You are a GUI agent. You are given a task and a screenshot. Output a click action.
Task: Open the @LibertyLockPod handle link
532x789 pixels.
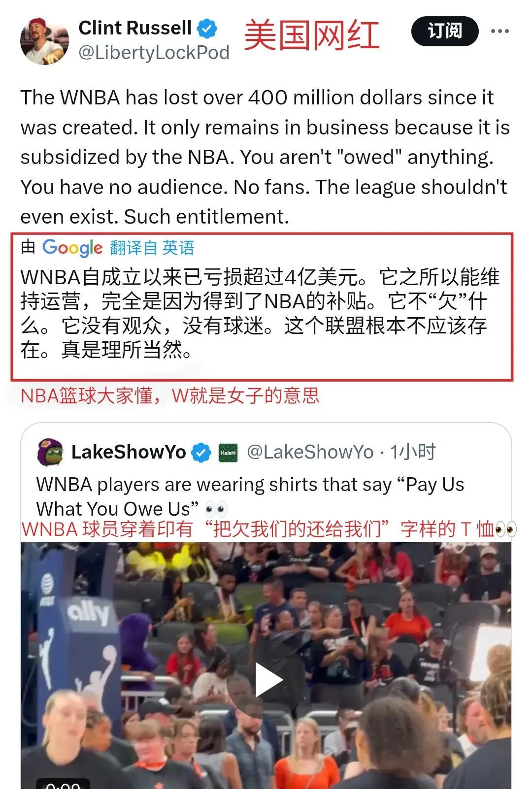[154, 53]
